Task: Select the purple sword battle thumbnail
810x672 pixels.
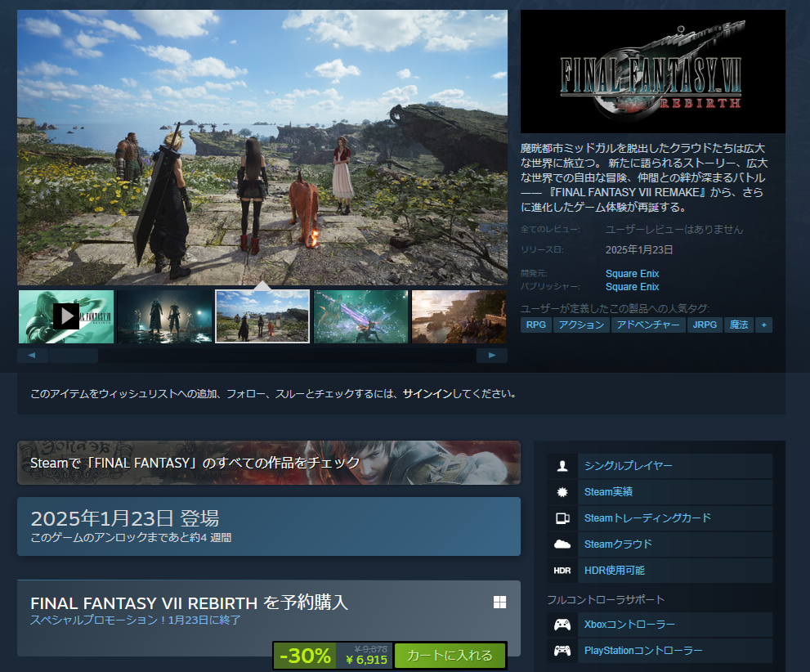Action: 360,316
